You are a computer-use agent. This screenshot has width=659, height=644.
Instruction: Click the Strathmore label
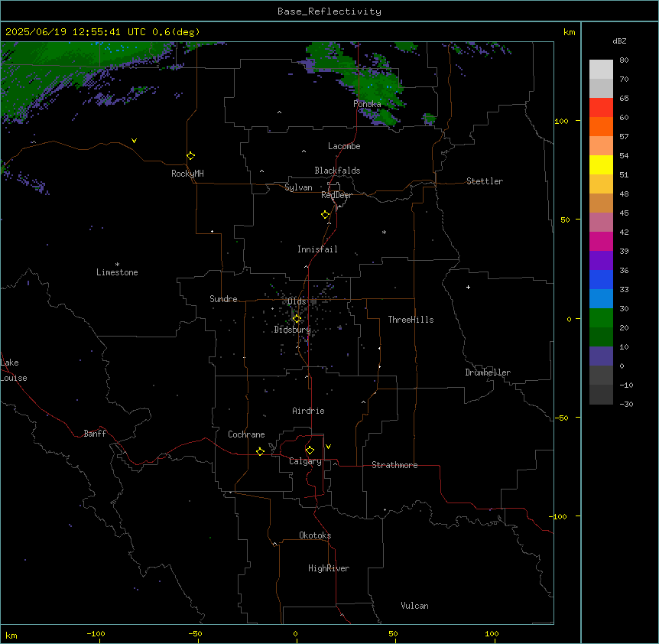point(394,465)
